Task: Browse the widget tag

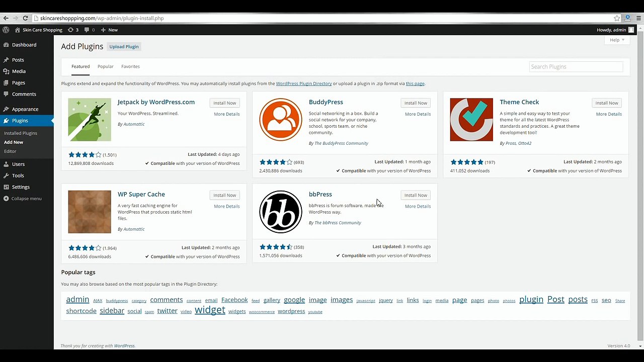Action: tap(210, 310)
